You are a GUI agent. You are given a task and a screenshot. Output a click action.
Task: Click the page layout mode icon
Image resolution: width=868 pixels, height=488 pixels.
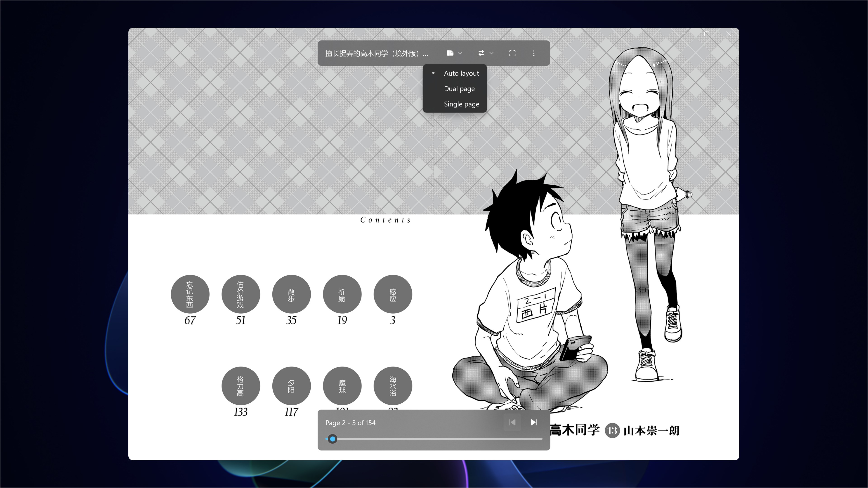(450, 53)
